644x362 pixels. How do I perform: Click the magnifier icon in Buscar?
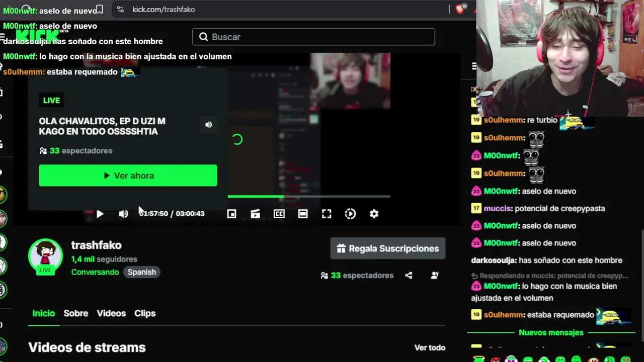click(x=203, y=37)
